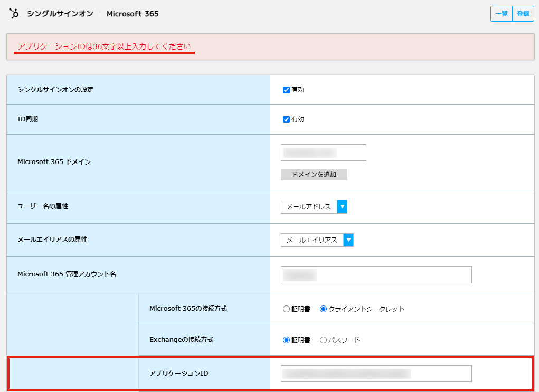The width and height of the screenshot is (539, 392).
Task: Click the アプリケーションID row label
Action: click(x=179, y=374)
